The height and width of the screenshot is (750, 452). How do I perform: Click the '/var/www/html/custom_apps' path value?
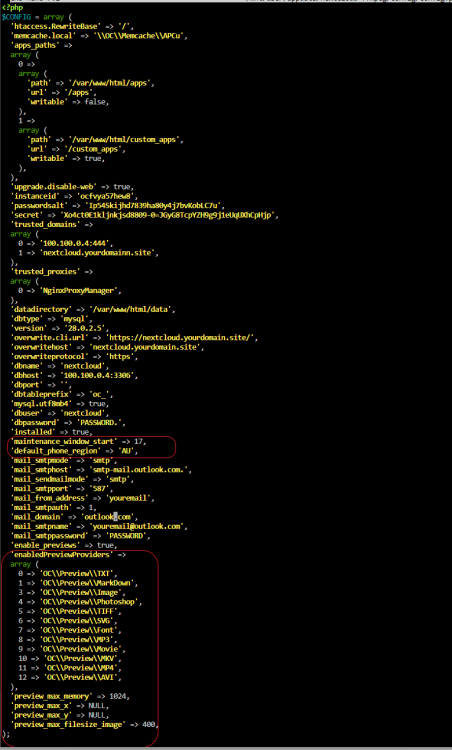(x=126, y=140)
